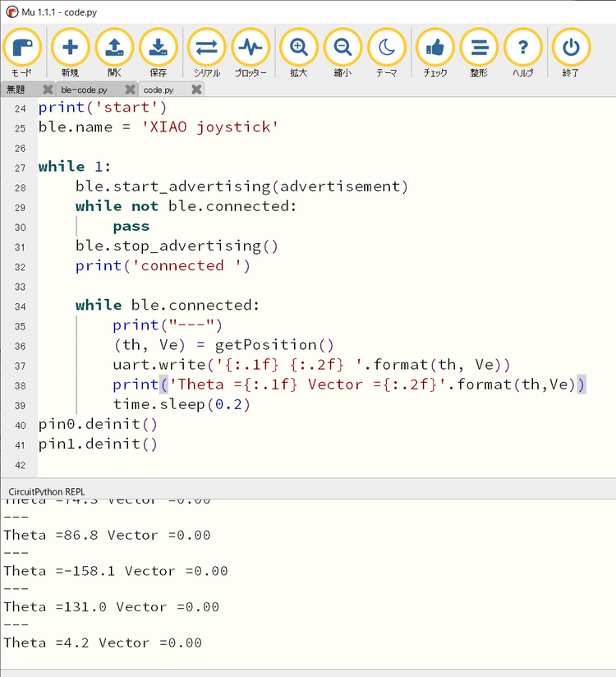Click the Open file (開く) icon

click(114, 53)
